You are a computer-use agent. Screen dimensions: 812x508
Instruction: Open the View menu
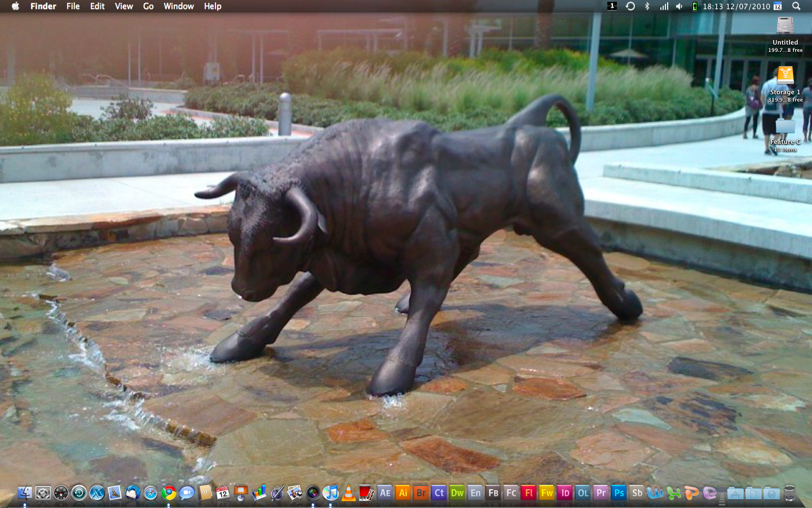[124, 6]
